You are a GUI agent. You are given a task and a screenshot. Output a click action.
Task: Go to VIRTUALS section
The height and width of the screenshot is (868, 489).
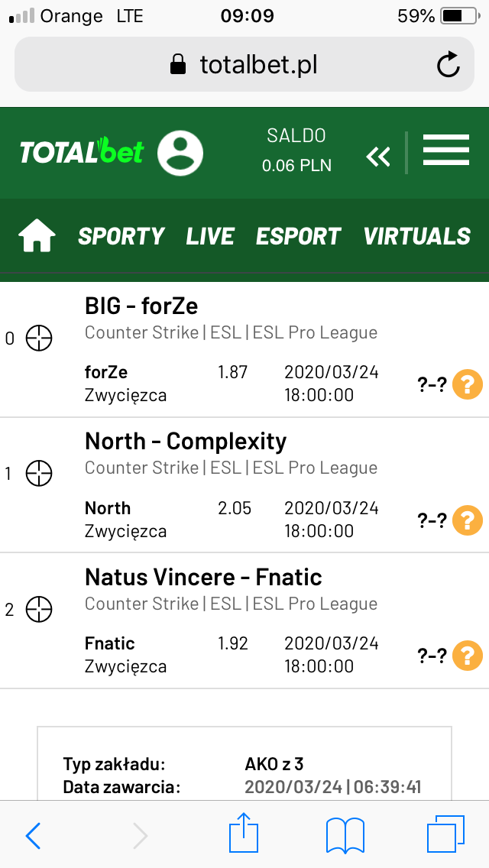417,236
